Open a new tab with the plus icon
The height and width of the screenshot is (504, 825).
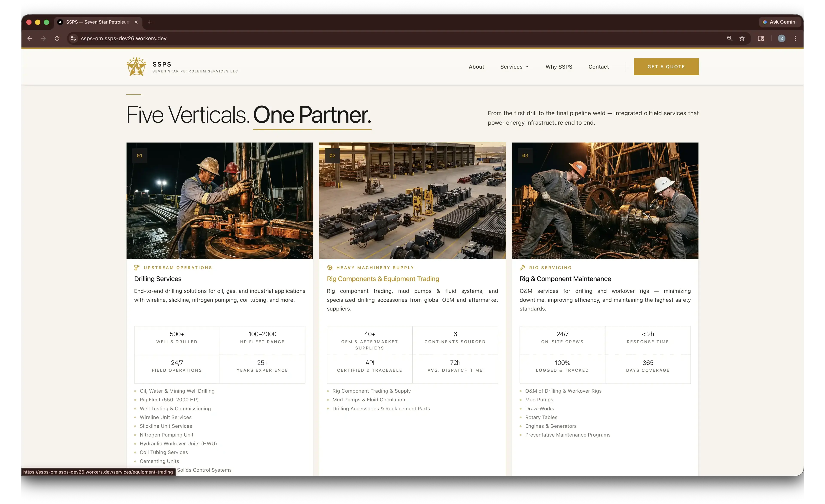[150, 22]
